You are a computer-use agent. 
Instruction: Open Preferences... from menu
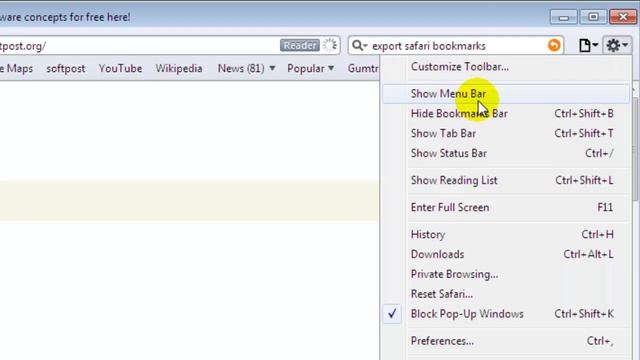506,341
